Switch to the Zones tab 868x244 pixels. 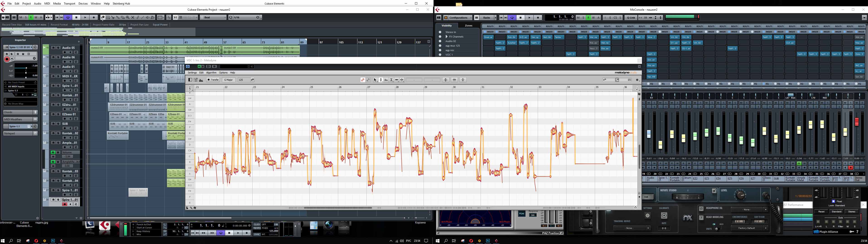click(468, 26)
